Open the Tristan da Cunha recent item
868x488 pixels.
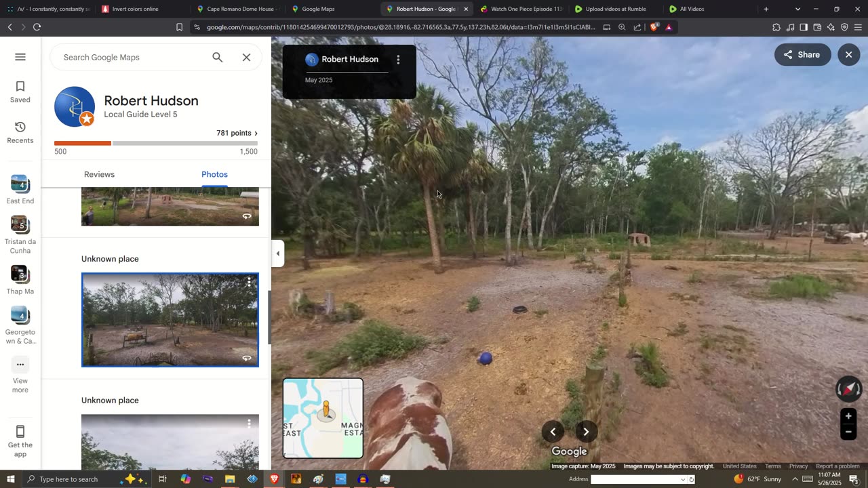coord(20,235)
